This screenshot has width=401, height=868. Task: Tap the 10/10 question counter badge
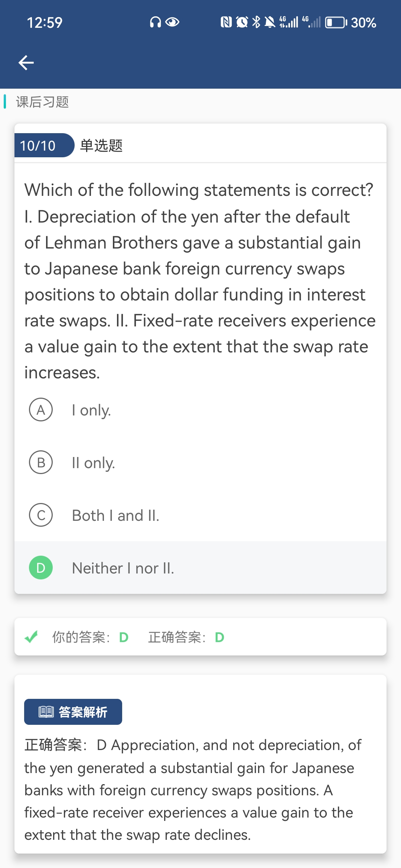click(x=38, y=146)
